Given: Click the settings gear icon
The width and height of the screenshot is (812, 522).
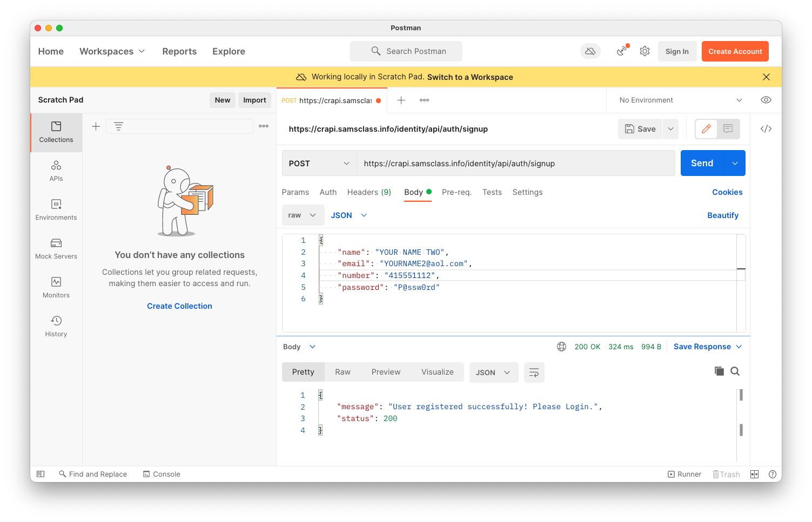Looking at the screenshot, I should (x=645, y=51).
